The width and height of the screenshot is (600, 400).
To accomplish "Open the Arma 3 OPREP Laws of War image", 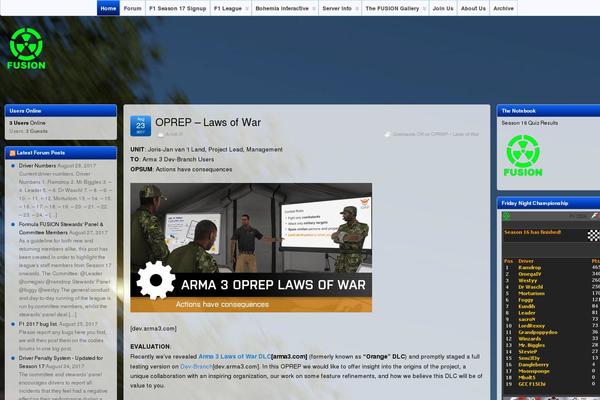I will click(251, 247).
